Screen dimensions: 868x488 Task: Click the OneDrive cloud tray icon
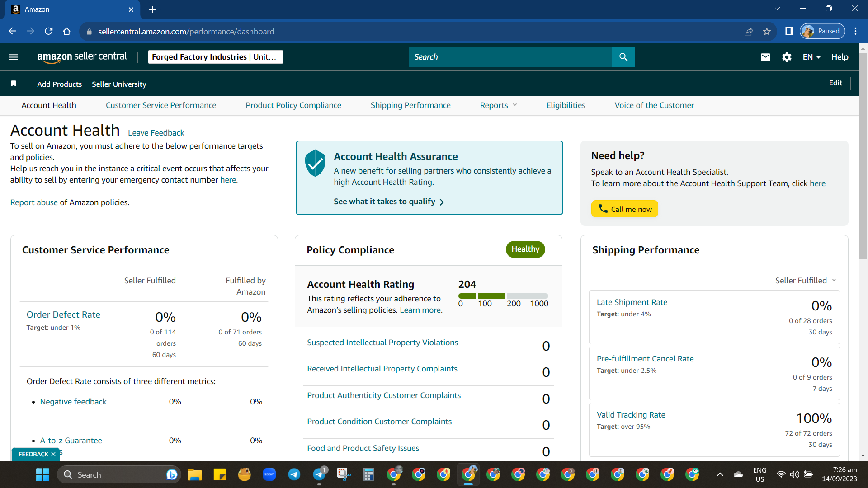(738, 474)
